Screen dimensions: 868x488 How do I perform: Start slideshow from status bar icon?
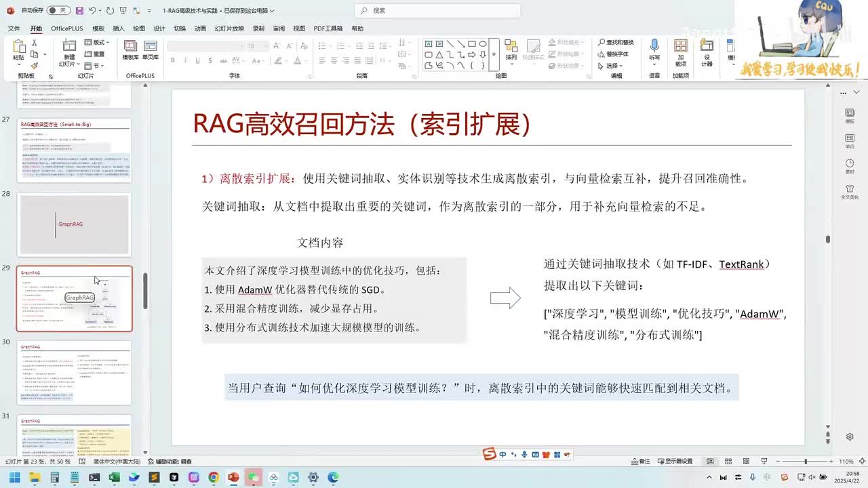(764, 461)
